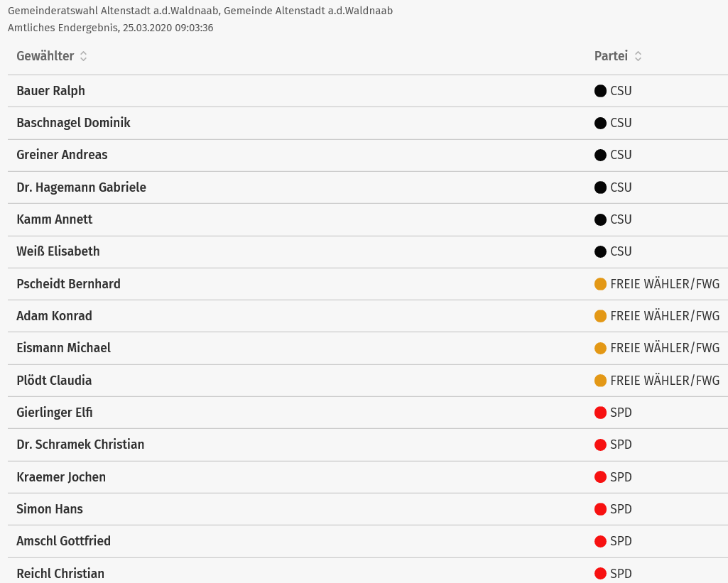Choose the Kamm Annett row

coord(368,219)
